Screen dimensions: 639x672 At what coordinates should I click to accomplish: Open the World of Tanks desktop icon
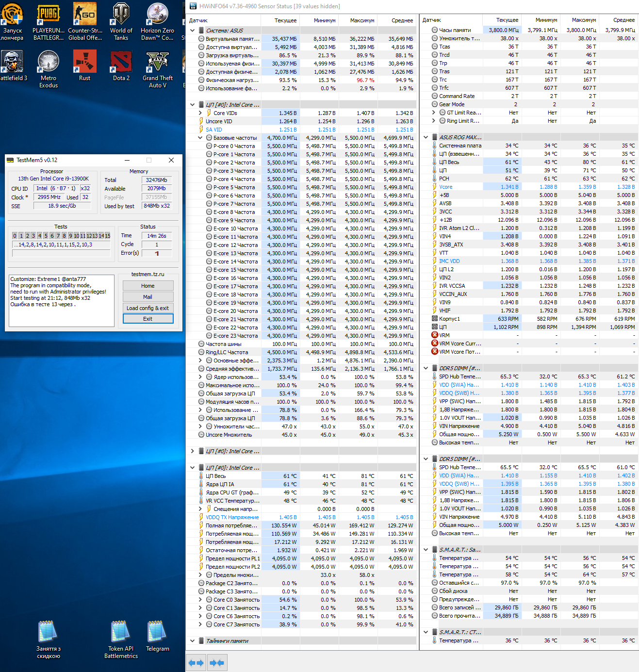121,22
